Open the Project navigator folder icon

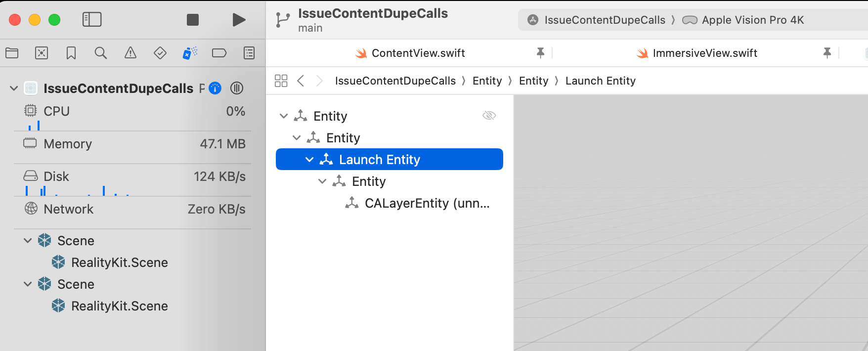[x=12, y=53]
